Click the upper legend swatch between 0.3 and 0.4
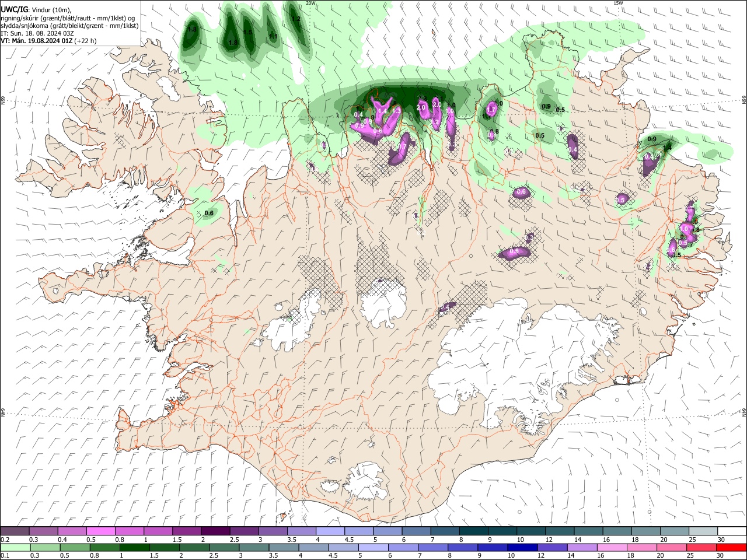This screenshot has height=560, width=747. pyautogui.click(x=43, y=531)
